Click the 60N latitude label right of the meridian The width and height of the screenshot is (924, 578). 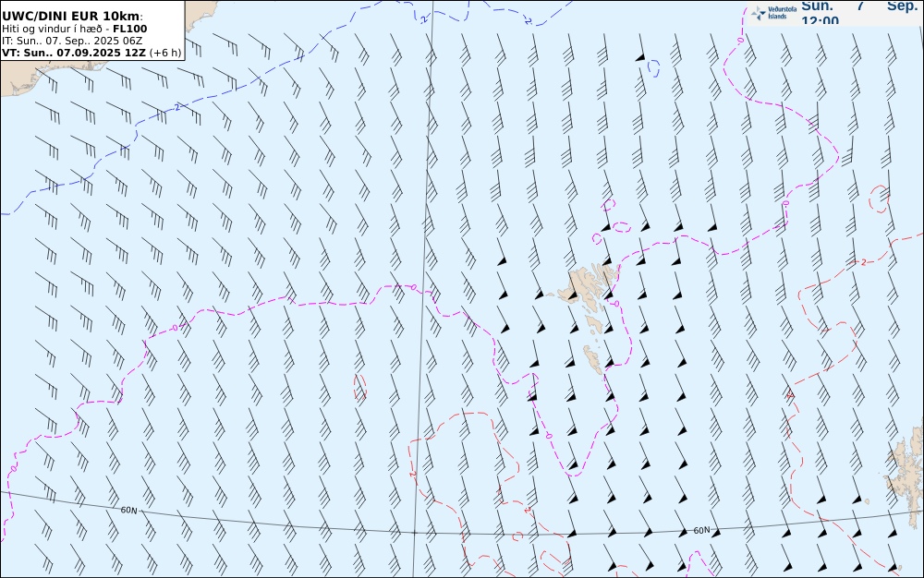(x=702, y=530)
